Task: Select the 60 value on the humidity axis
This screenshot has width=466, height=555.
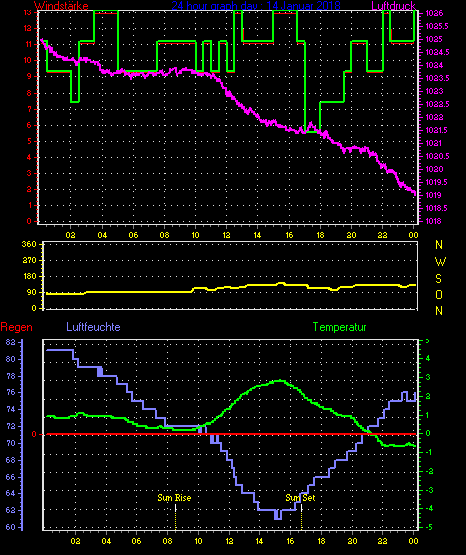Action: tap(11, 527)
